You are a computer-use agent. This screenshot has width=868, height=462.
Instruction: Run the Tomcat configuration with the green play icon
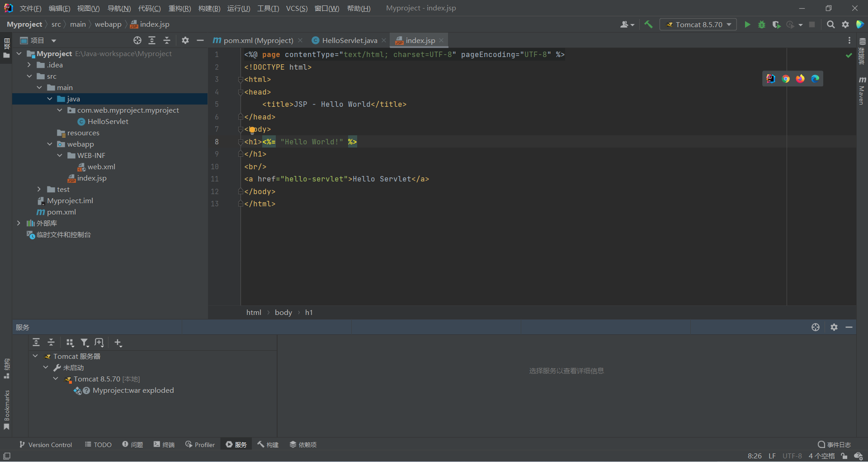pyautogui.click(x=747, y=24)
